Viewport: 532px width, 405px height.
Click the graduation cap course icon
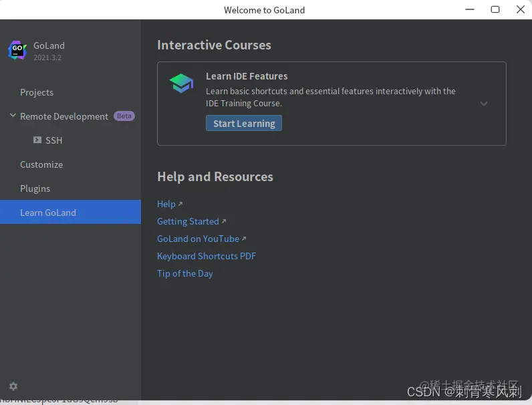(181, 83)
